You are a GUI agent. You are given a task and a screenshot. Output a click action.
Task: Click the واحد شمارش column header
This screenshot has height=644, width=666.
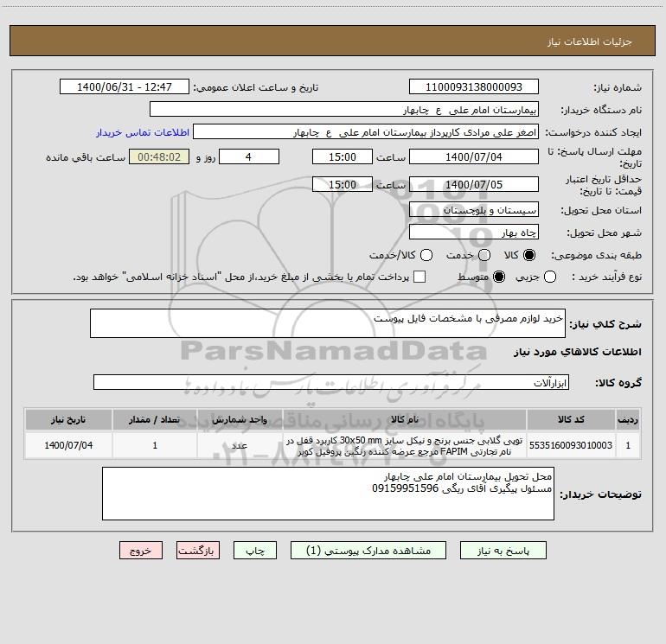pos(240,419)
